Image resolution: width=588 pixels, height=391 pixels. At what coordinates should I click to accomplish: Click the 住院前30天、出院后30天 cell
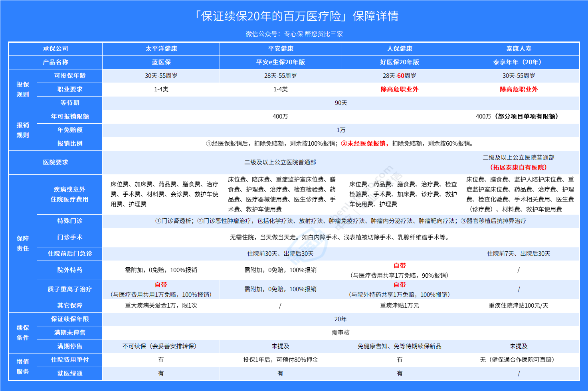[x=280, y=254]
